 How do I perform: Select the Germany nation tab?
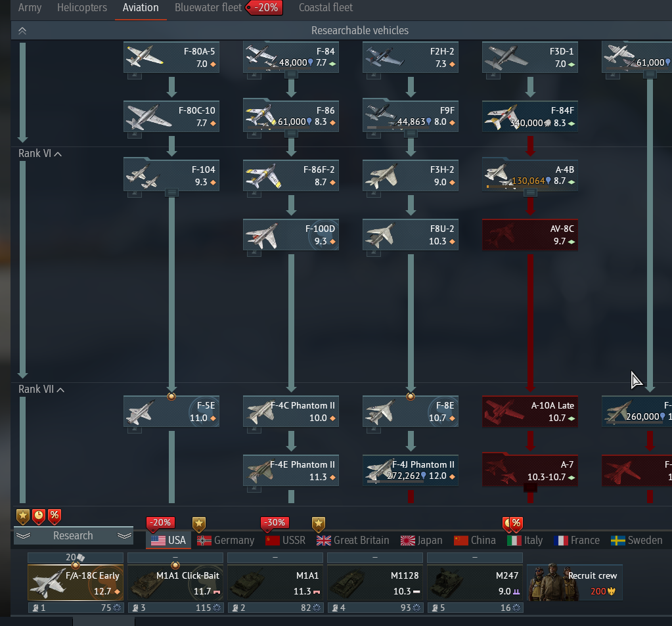pyautogui.click(x=225, y=541)
